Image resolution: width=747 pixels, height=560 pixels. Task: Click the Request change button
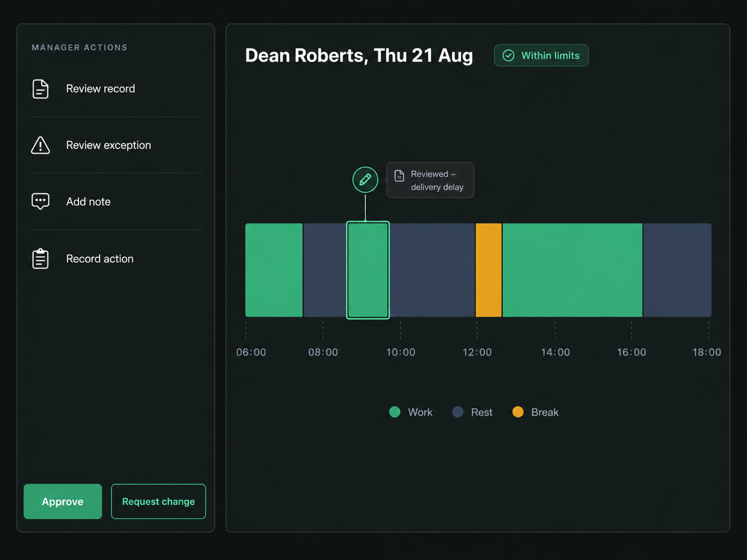[158, 501]
